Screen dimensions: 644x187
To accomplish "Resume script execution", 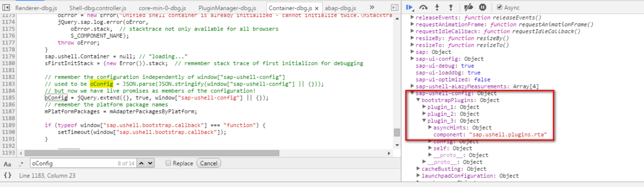I will tap(410, 7).
